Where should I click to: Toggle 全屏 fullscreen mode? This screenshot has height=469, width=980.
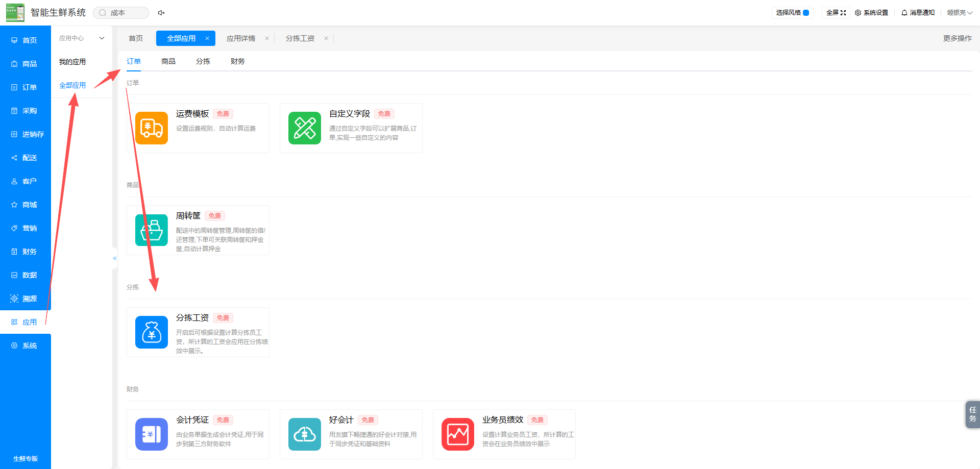click(836, 13)
